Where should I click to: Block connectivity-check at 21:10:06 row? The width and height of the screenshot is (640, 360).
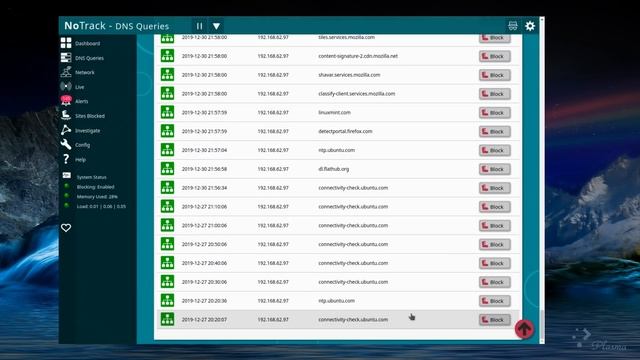pos(495,207)
